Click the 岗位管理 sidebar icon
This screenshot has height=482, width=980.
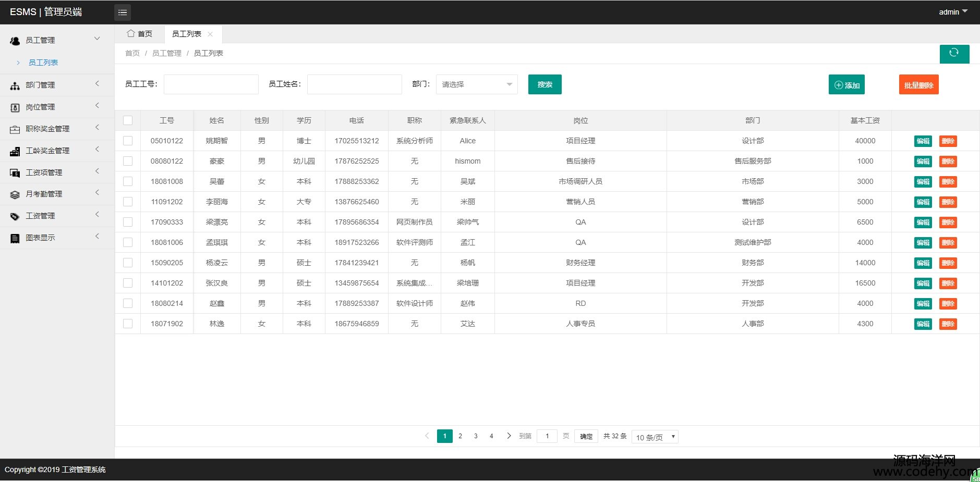coord(15,107)
